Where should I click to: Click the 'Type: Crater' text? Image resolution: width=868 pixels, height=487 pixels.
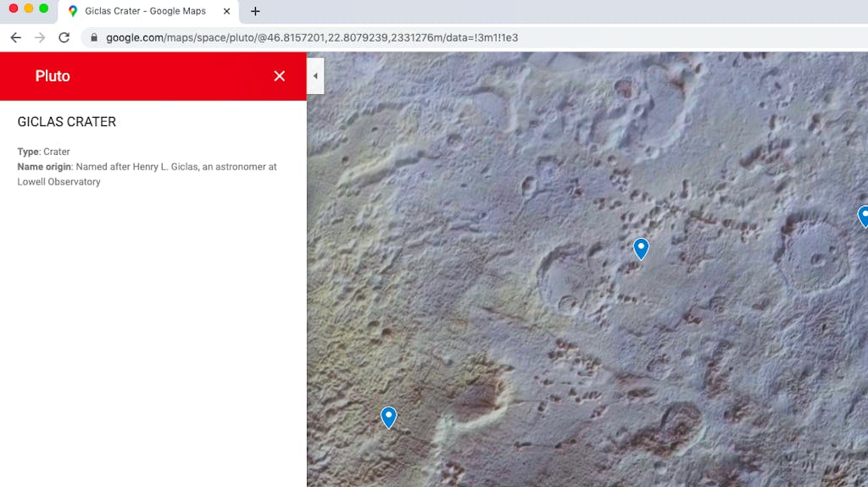pos(44,152)
